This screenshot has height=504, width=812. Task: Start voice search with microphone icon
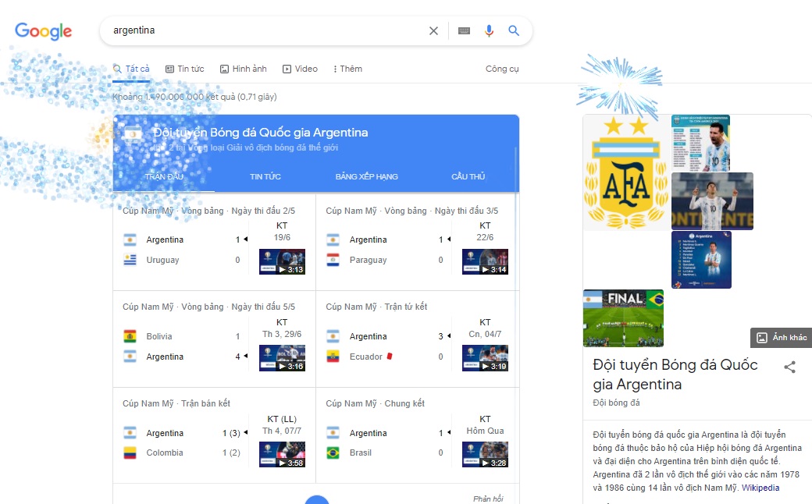pyautogui.click(x=489, y=31)
